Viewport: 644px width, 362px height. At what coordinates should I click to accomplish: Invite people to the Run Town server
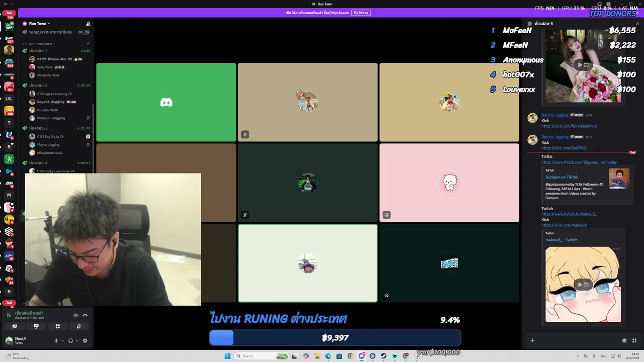pos(88,24)
